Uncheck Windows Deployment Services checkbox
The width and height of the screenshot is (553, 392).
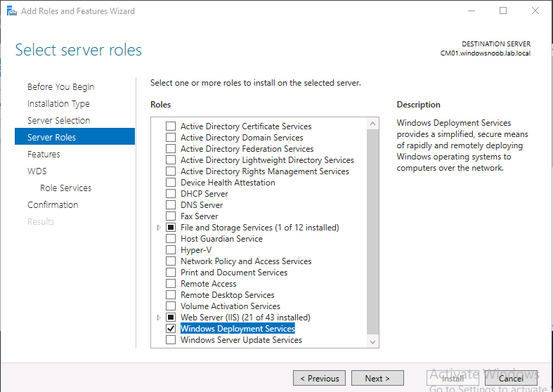tap(171, 329)
